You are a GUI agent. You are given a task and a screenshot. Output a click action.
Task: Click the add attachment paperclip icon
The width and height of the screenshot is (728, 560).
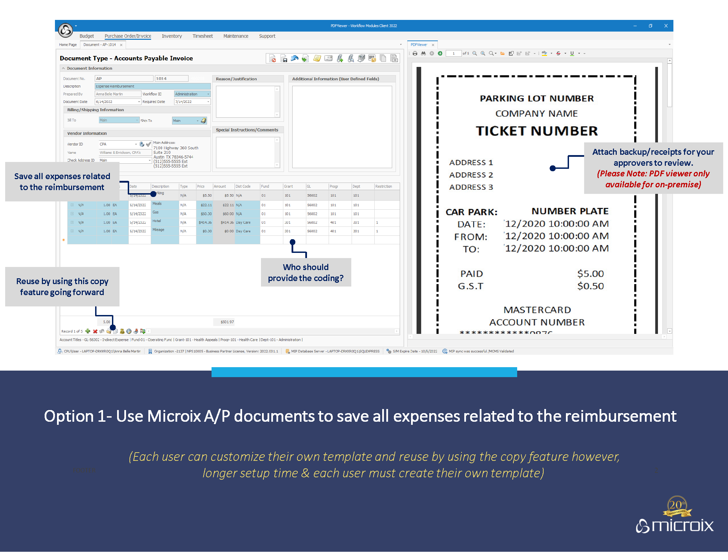click(x=340, y=59)
